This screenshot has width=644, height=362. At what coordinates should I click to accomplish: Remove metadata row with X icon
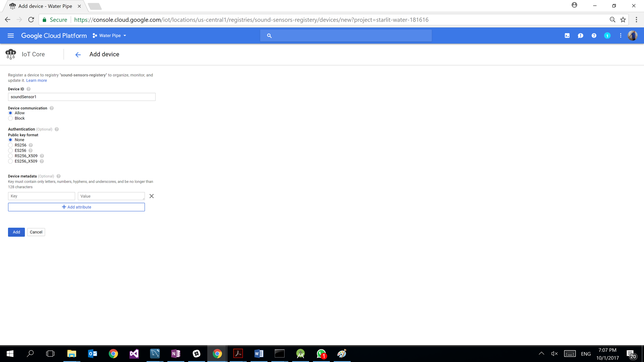coord(152,196)
